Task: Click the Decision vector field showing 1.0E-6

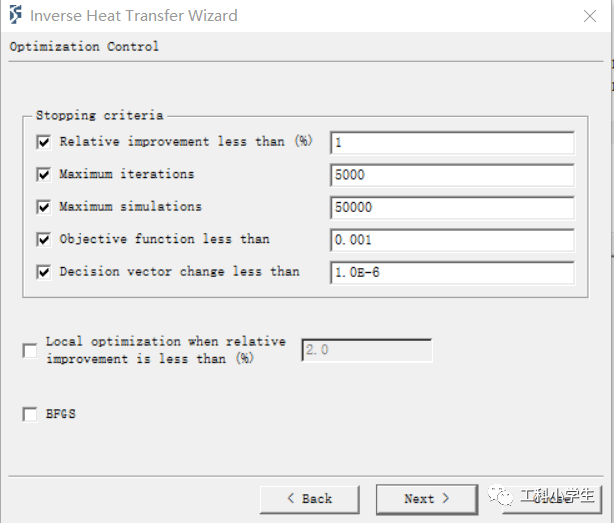Action: pyautogui.click(x=452, y=272)
